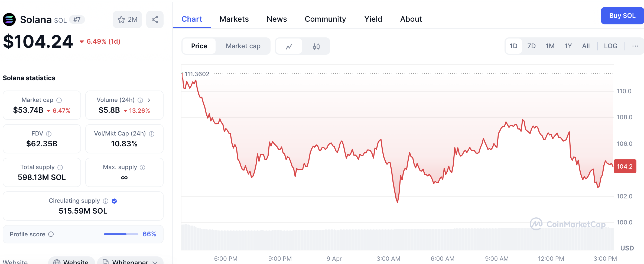The height and width of the screenshot is (264, 644).
Task: Select the line chart icon
Action: [289, 46]
